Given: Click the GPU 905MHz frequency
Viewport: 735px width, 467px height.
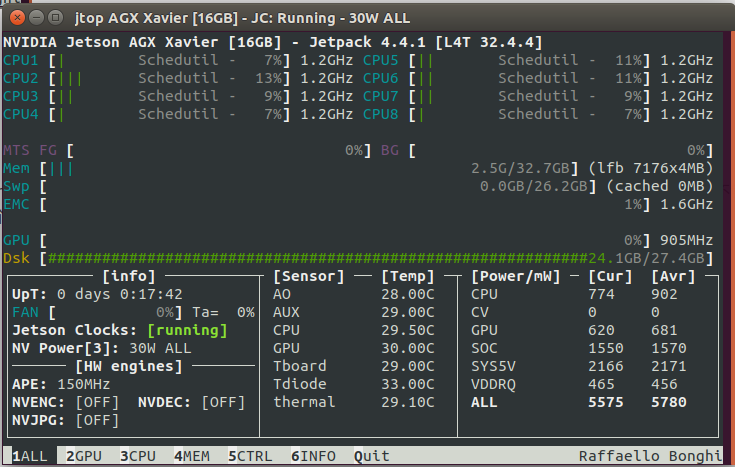Looking at the screenshot, I should (x=687, y=241).
